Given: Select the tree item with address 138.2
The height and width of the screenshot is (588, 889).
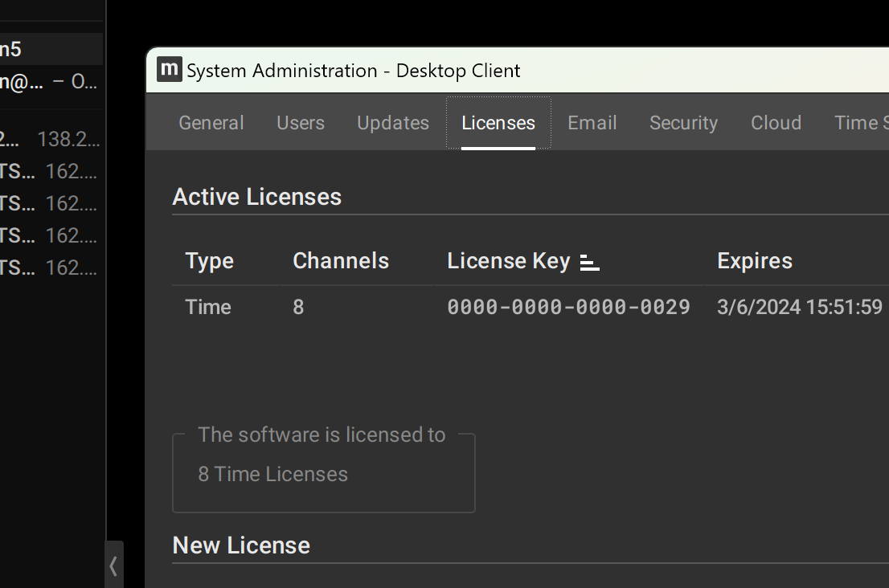Looking at the screenshot, I should [x=50, y=139].
